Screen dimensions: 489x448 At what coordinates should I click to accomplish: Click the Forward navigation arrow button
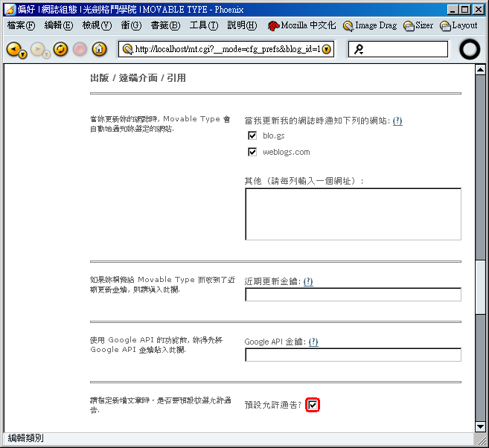(x=37, y=49)
